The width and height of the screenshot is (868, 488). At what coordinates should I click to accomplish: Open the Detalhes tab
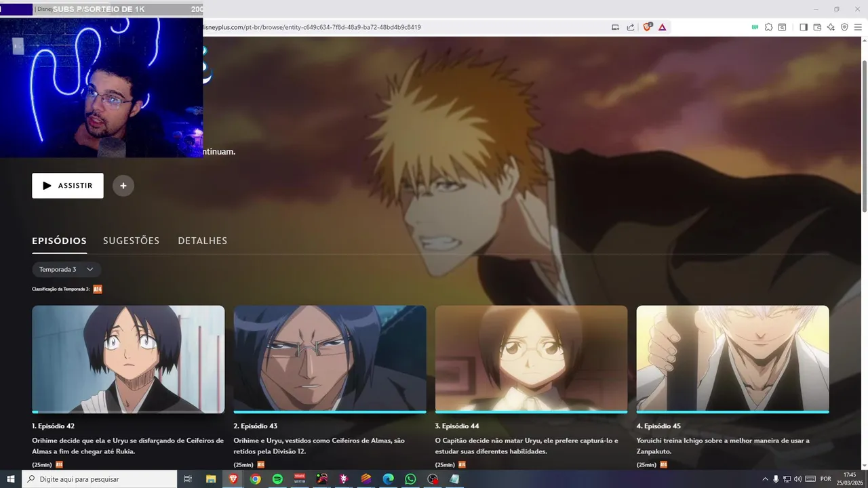[x=203, y=241]
